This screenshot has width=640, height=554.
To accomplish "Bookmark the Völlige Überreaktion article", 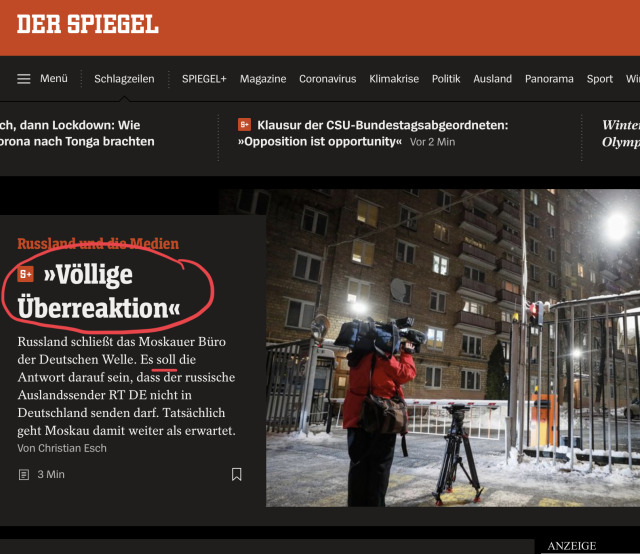I will (236, 474).
